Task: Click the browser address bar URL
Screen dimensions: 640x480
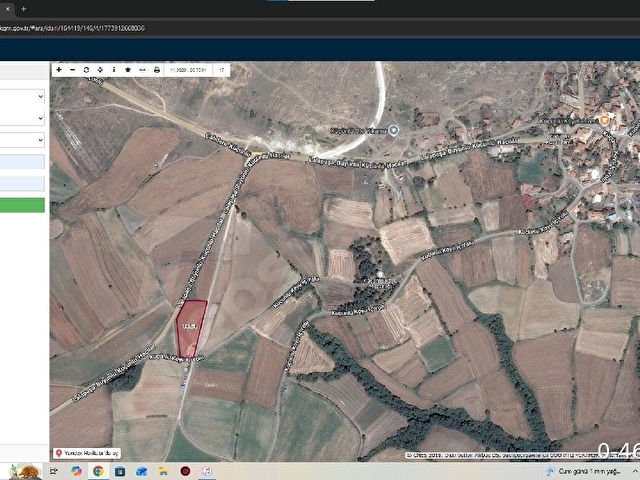Action: tap(72, 28)
